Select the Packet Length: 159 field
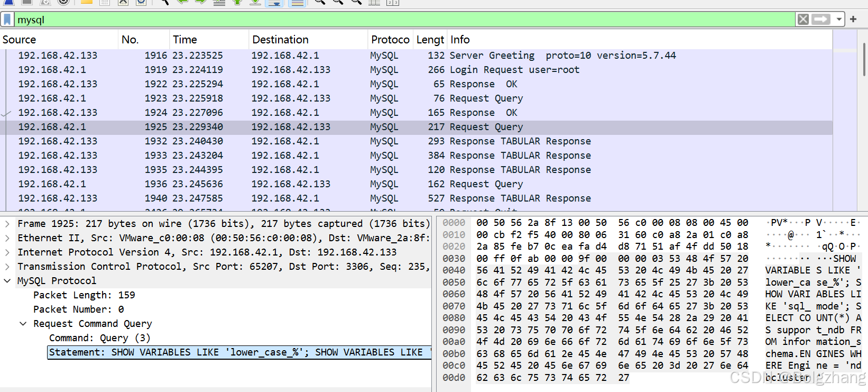The height and width of the screenshot is (392, 868). (84, 295)
